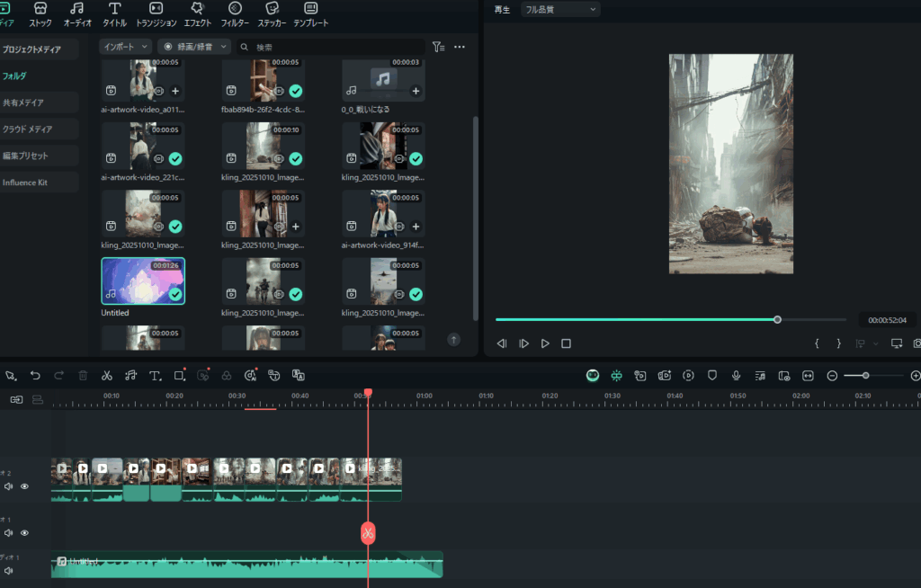
Task: Select the text (T) tool in timeline toolbar
Action: click(155, 376)
